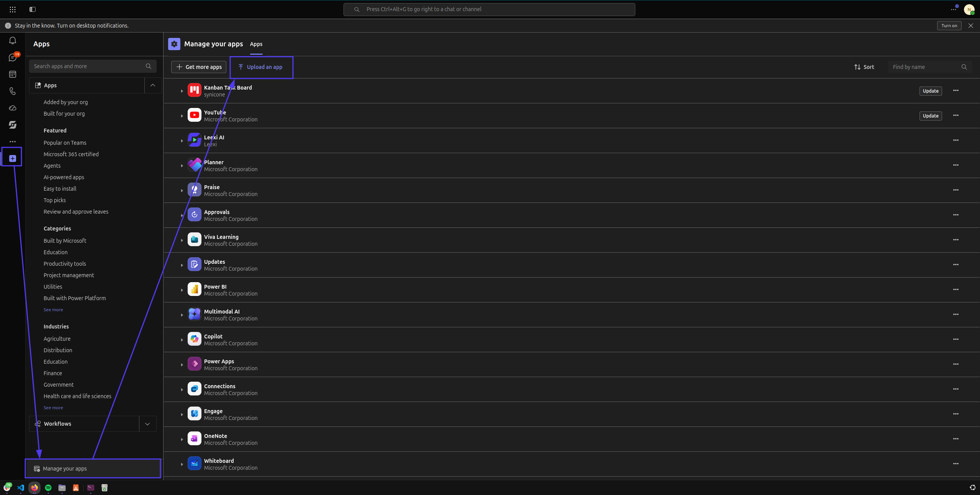Open Added by your org
The height and width of the screenshot is (495, 980).
[65, 102]
